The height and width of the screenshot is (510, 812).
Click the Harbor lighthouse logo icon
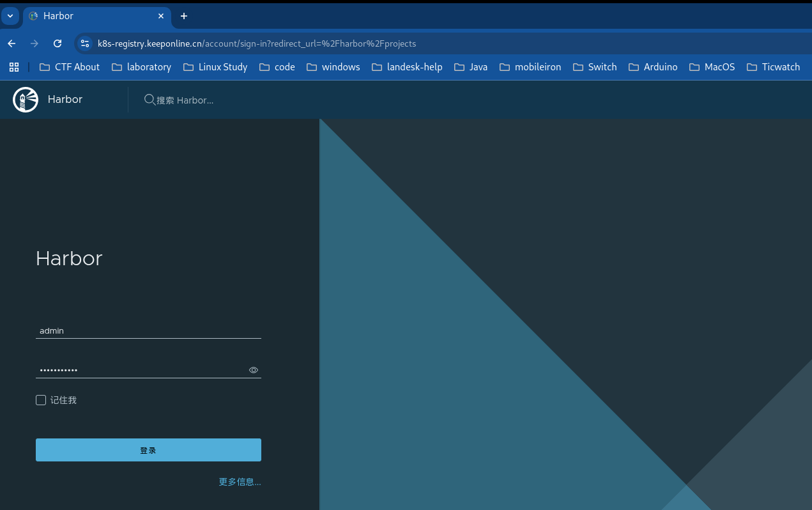[26, 100]
